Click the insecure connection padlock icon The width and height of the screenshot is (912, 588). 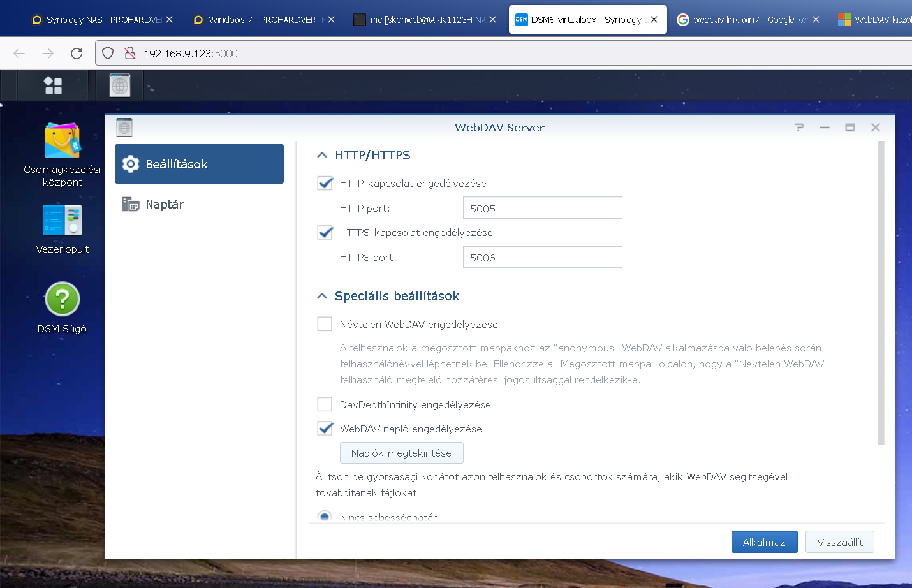(130, 54)
